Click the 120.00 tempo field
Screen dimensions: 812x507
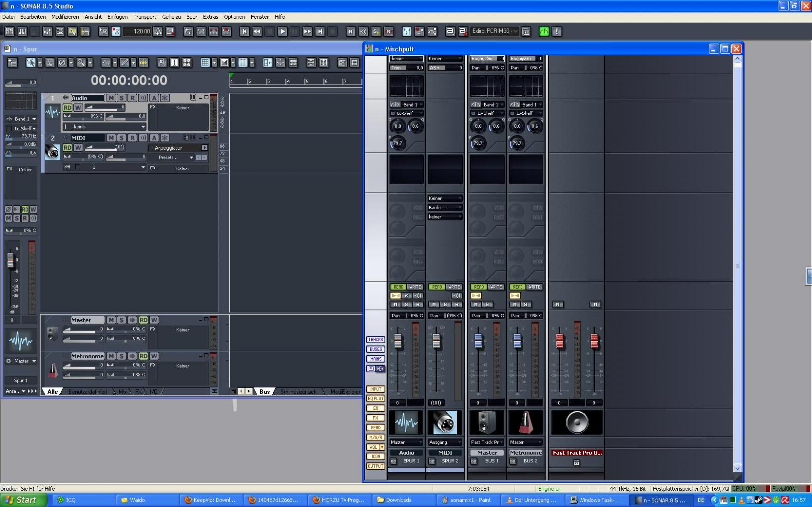point(137,31)
